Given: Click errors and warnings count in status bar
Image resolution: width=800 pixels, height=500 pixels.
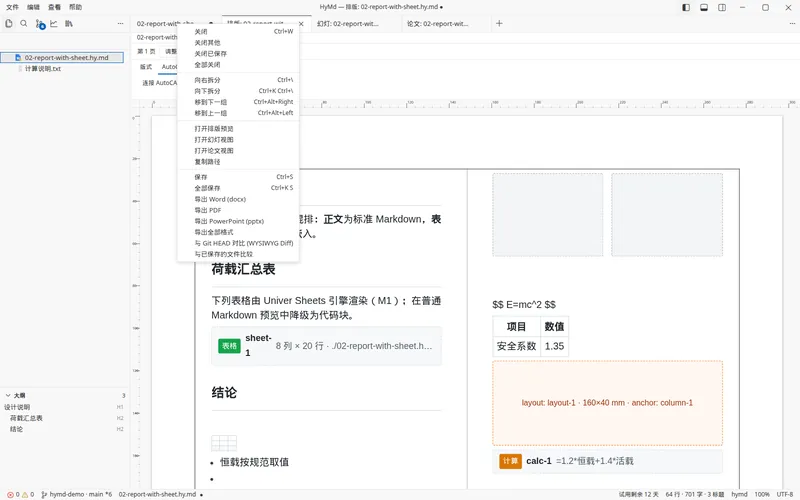Looking at the screenshot, I should tap(20, 494).
